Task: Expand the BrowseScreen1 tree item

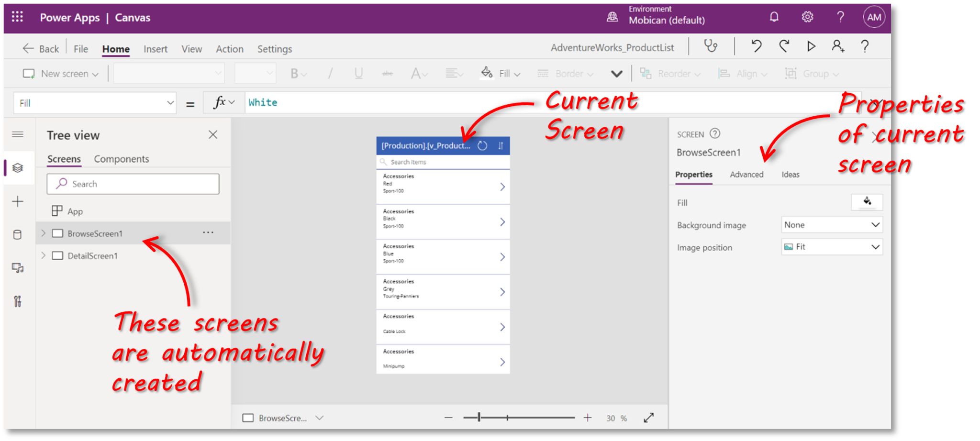Action: tap(43, 233)
